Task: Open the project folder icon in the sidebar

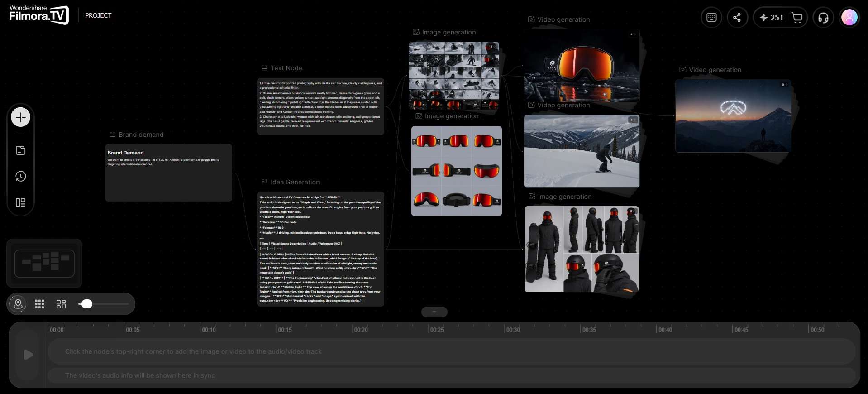Action: click(x=20, y=150)
